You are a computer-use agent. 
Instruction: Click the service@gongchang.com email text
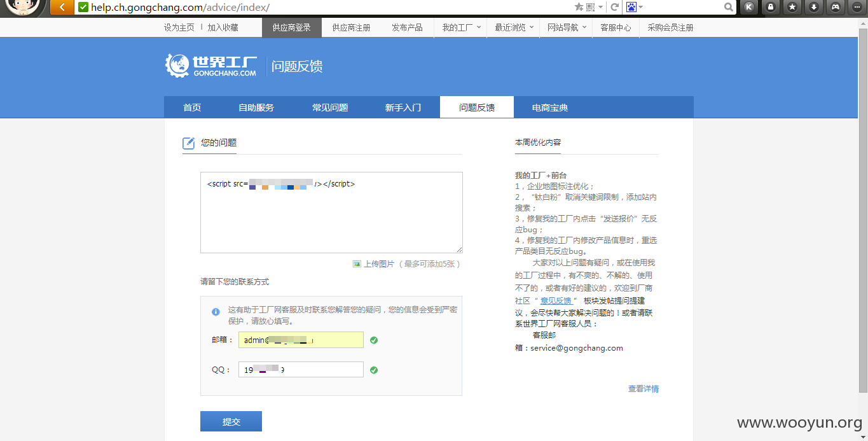tap(577, 348)
